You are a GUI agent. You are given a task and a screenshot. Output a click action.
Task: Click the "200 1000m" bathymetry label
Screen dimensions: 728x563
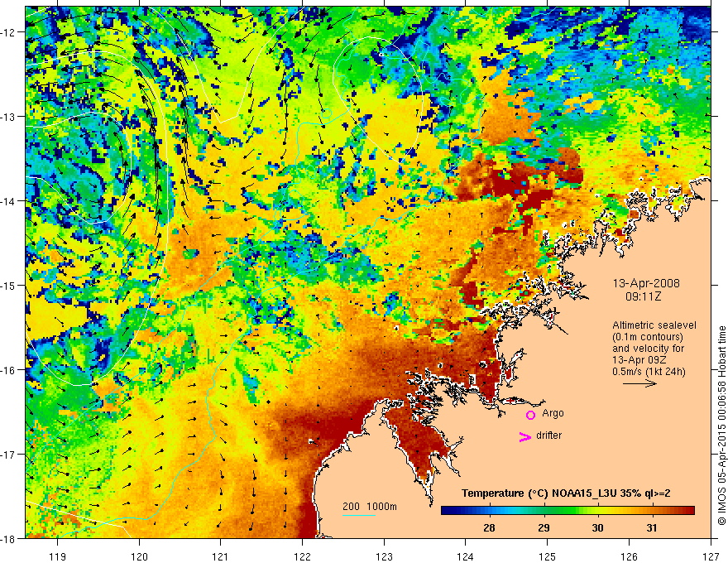[370, 507]
